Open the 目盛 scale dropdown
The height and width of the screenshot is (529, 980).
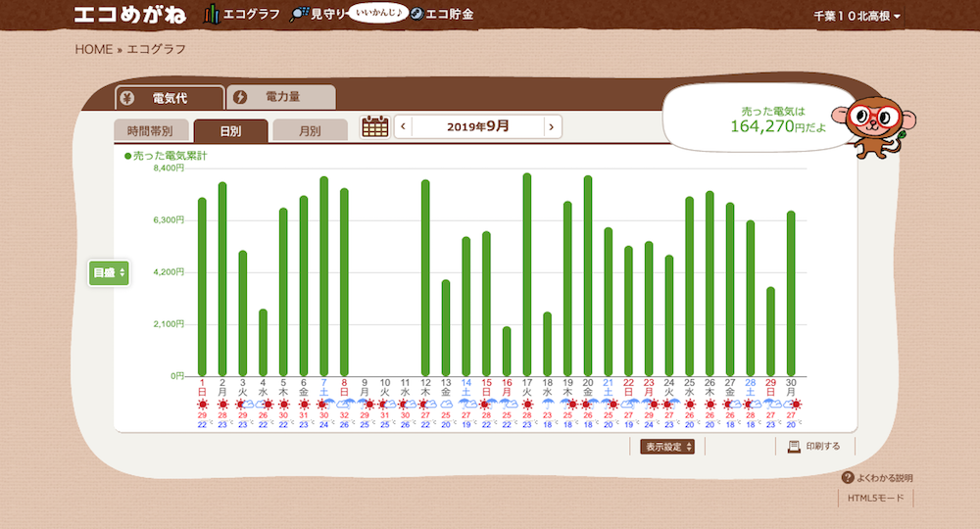coord(109,273)
